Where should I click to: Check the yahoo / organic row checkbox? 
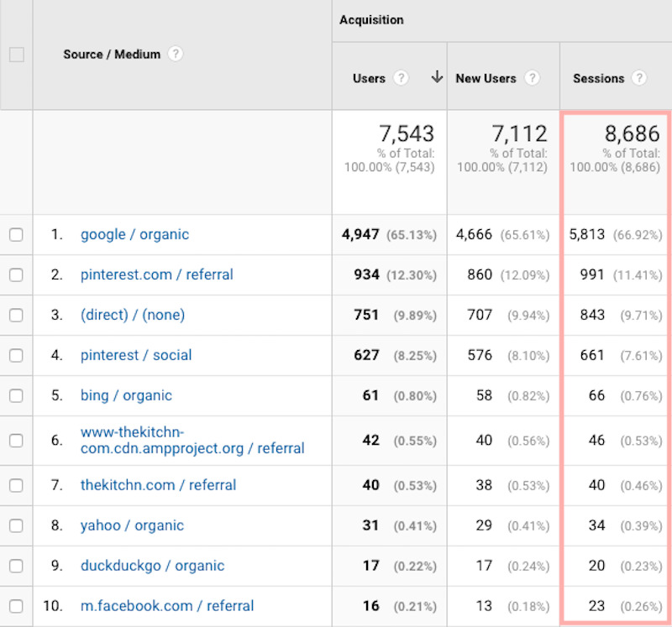click(16, 525)
